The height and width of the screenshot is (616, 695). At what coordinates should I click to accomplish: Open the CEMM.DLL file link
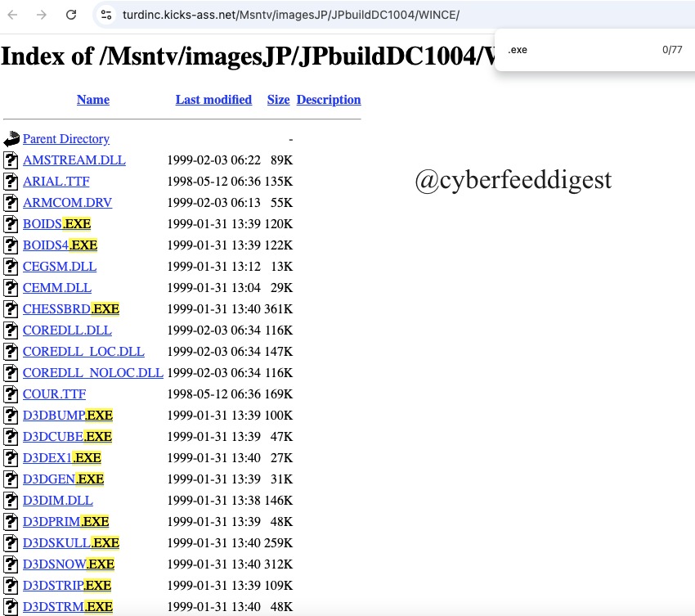(x=57, y=288)
